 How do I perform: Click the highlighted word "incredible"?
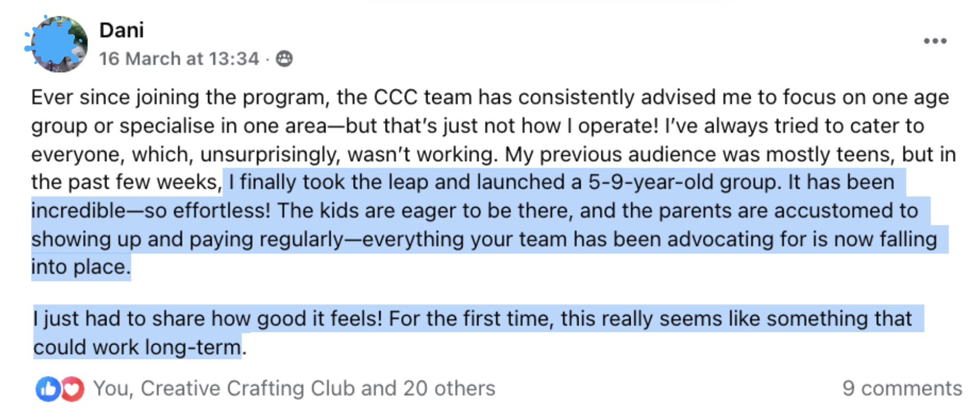[78, 211]
